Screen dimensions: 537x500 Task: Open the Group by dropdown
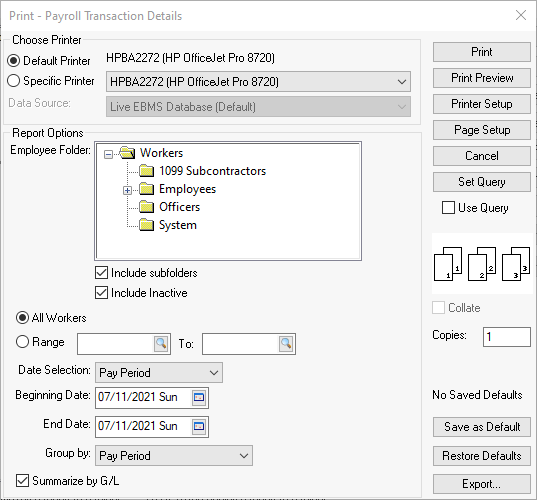click(x=174, y=456)
